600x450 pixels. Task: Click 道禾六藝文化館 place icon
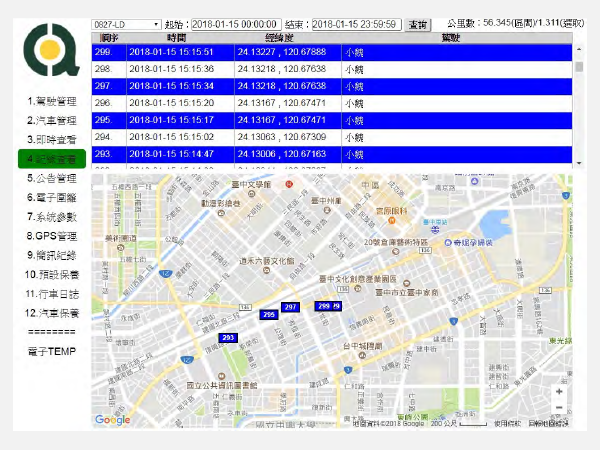[266, 270]
